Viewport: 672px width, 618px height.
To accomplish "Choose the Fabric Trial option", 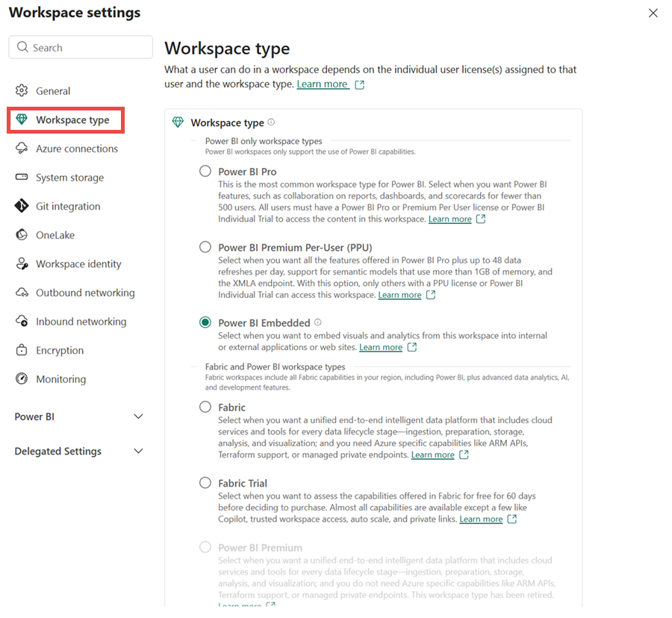I will [x=205, y=483].
